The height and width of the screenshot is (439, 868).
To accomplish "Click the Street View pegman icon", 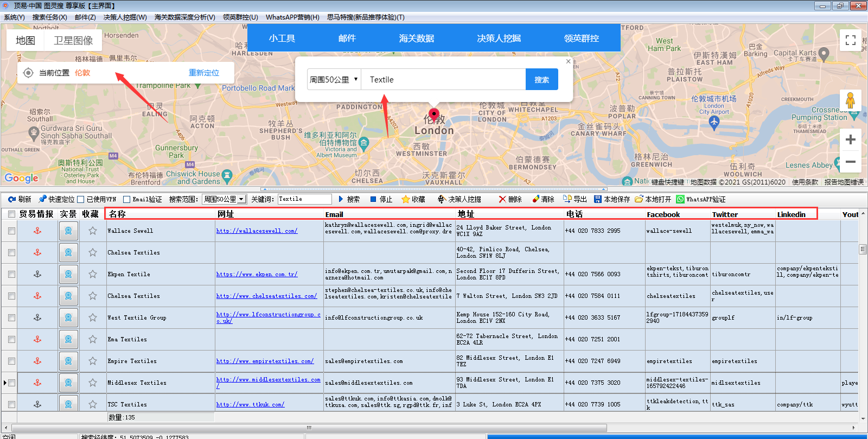I will (x=850, y=101).
